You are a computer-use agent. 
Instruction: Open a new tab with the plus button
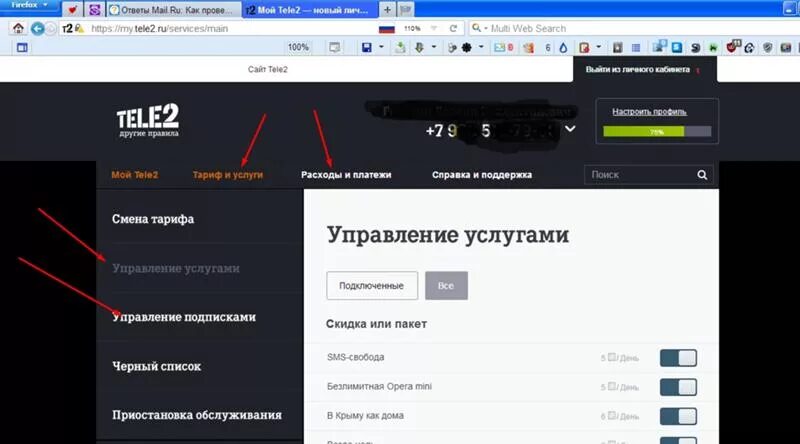click(x=387, y=10)
